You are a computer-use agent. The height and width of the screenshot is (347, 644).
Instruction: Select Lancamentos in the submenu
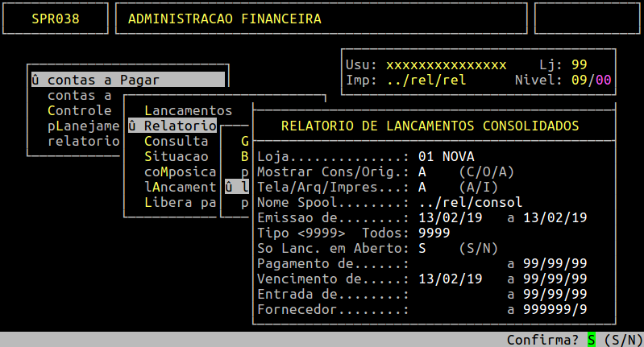pos(188,110)
